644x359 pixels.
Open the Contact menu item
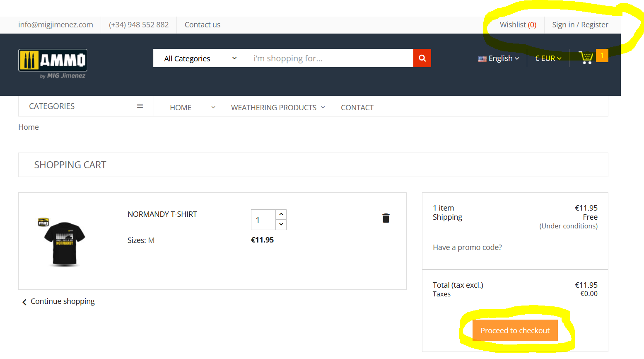coord(357,107)
